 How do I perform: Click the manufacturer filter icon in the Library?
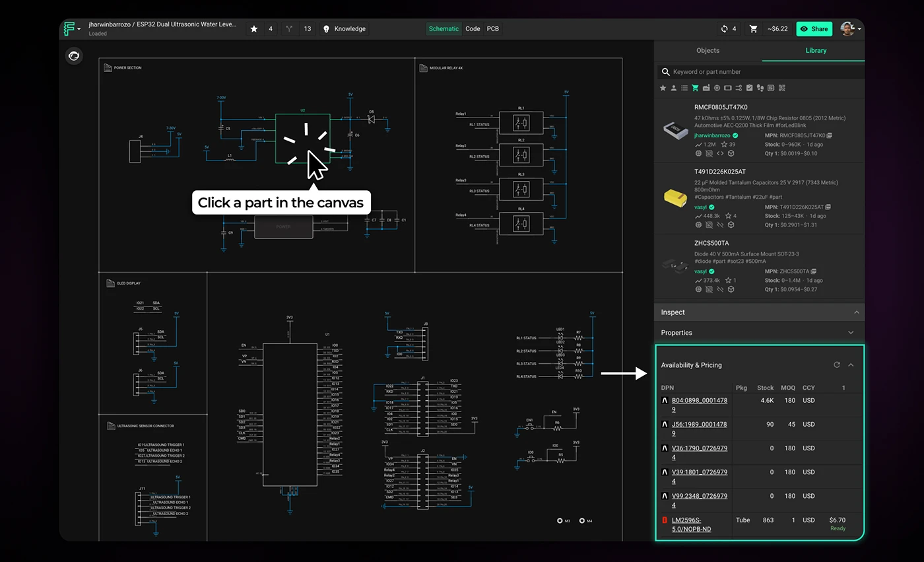706,88
